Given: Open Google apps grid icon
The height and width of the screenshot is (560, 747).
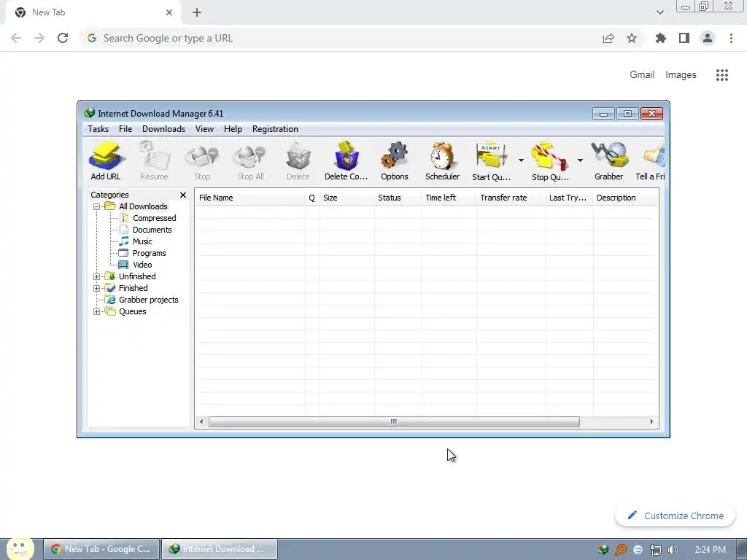Looking at the screenshot, I should pyautogui.click(x=722, y=75).
